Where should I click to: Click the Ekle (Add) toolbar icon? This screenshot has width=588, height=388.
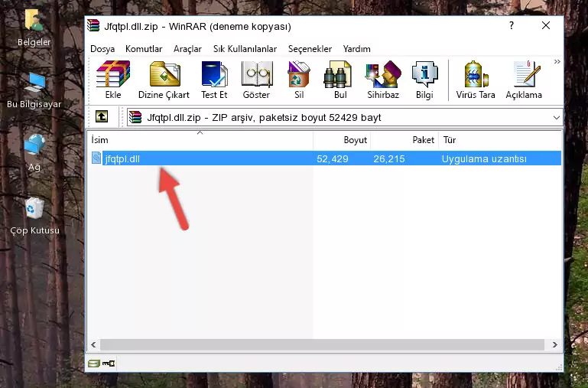click(113, 80)
